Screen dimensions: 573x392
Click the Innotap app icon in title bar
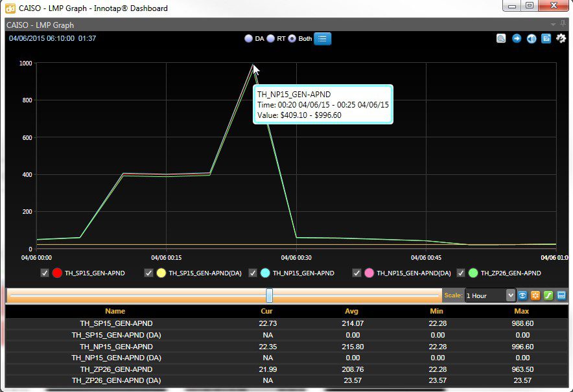pos(10,8)
